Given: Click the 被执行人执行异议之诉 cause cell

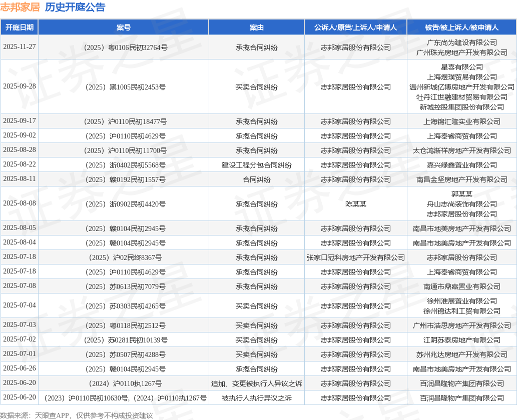Looking at the screenshot, I should point(257,398).
